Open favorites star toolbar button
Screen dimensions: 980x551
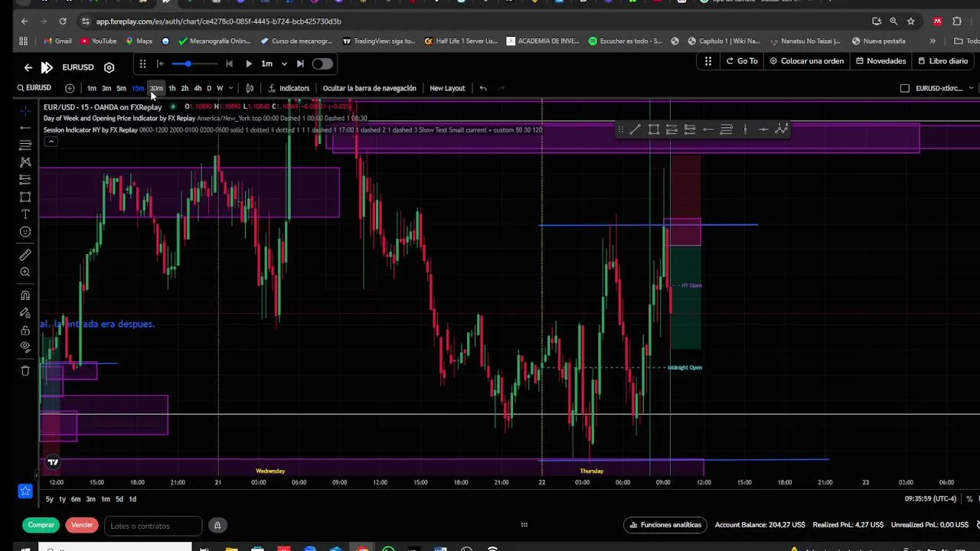coord(25,491)
